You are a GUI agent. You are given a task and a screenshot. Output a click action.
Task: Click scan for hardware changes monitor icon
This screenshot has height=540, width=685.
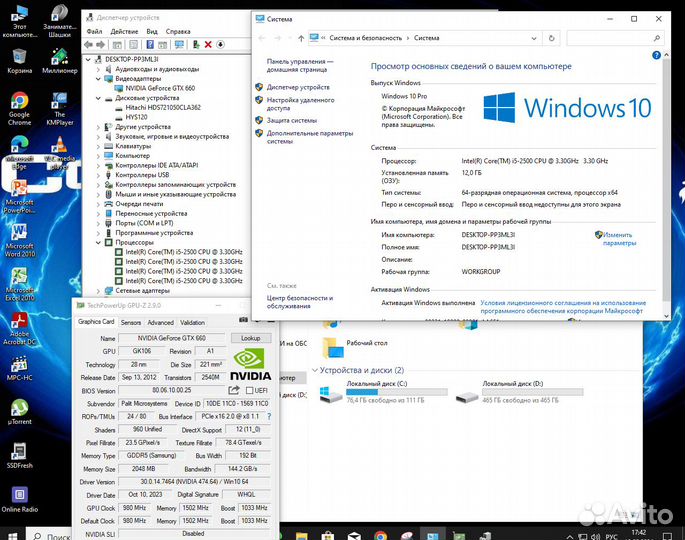coord(179,45)
